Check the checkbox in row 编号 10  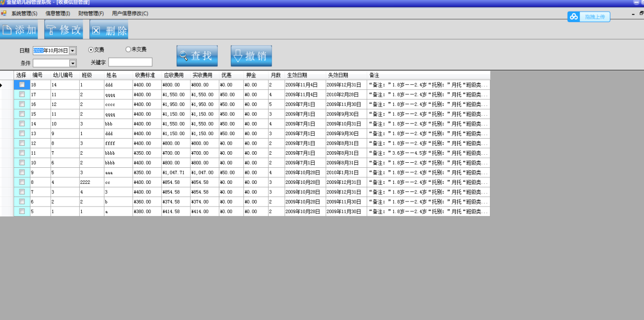[22, 163]
